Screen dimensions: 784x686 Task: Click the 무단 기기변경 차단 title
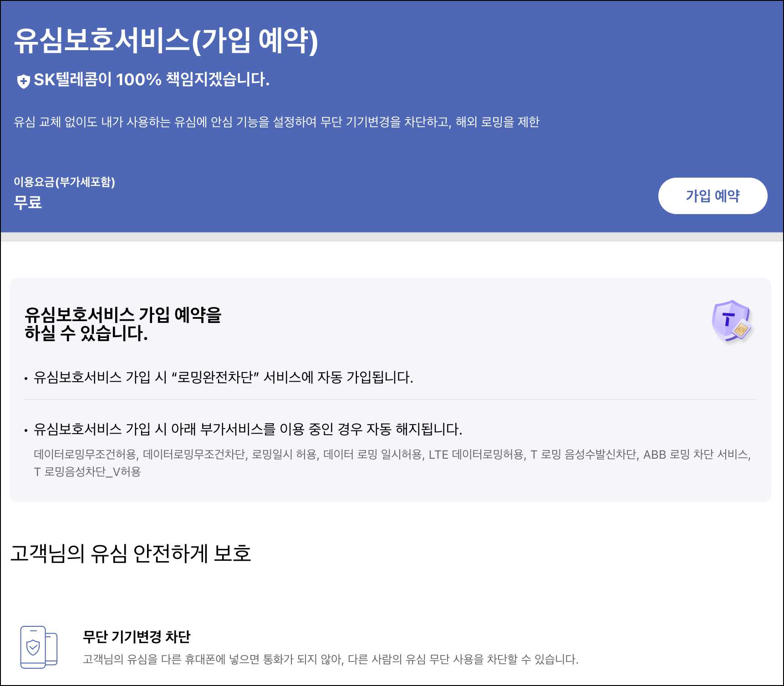[x=137, y=636]
